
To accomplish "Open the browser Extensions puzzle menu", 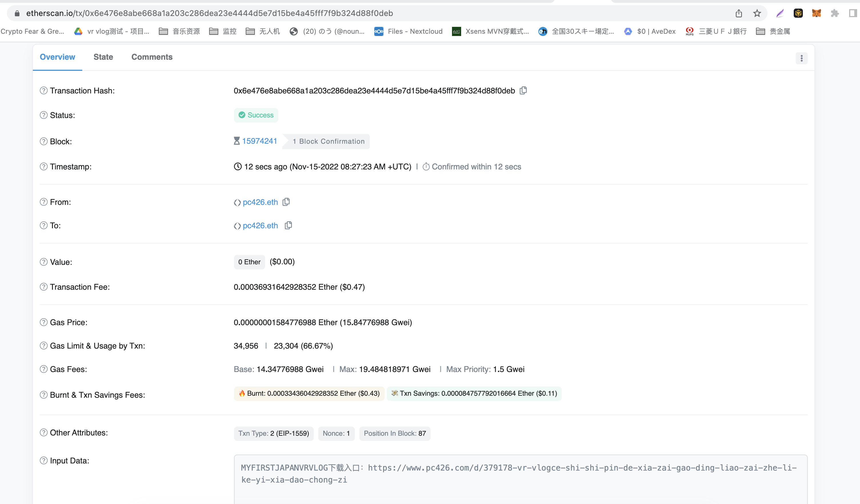I will (x=835, y=13).
